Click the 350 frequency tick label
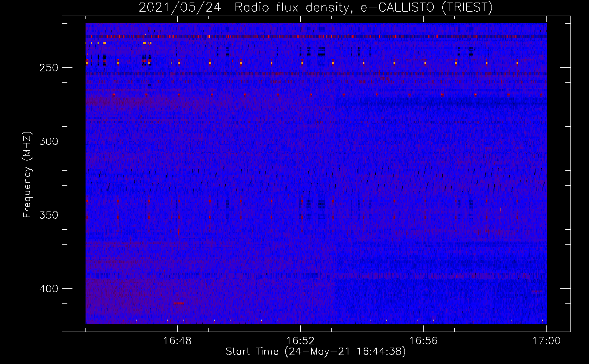This screenshot has width=589, height=364. click(49, 215)
